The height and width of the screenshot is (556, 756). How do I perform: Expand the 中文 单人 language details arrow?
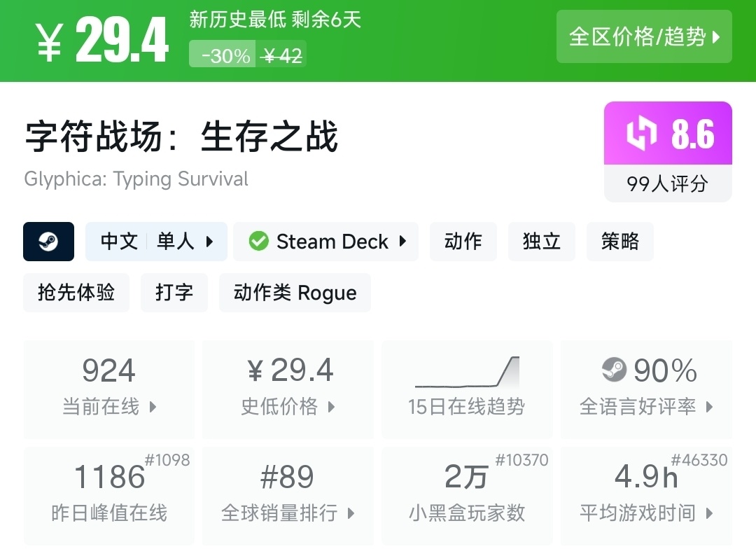pos(209,242)
